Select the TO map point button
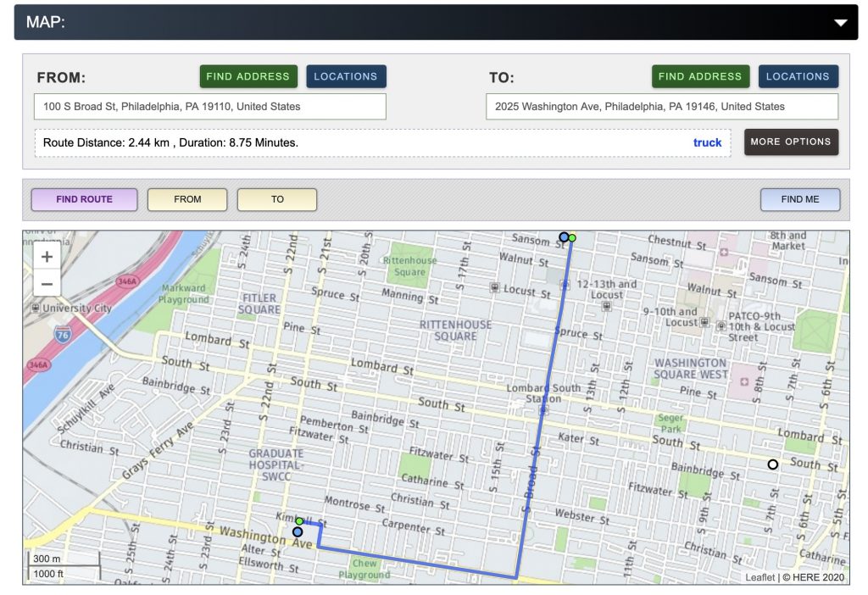 pyautogui.click(x=277, y=200)
